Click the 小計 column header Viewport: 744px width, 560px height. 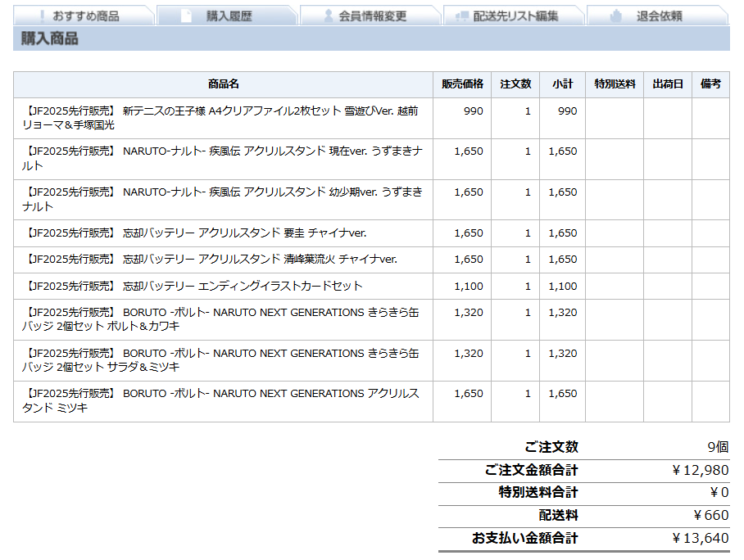click(563, 84)
